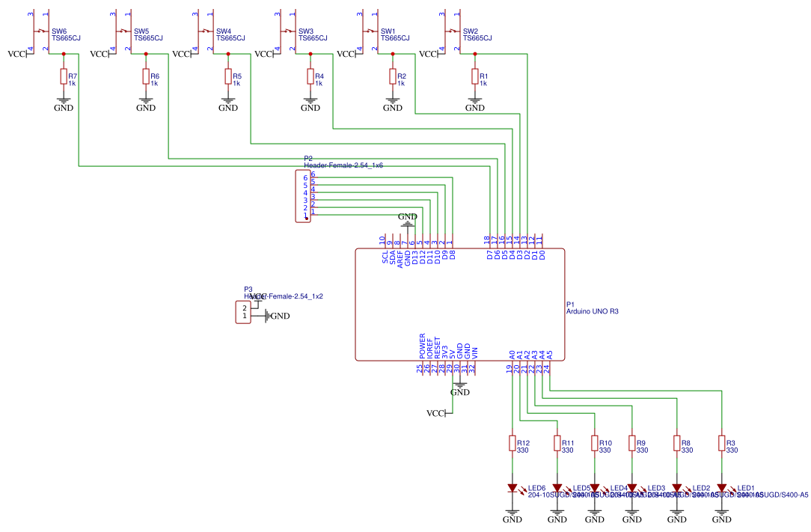Pick the R9 330 ohm resistor symbol
This screenshot has height=532, width=811.
pos(632,444)
